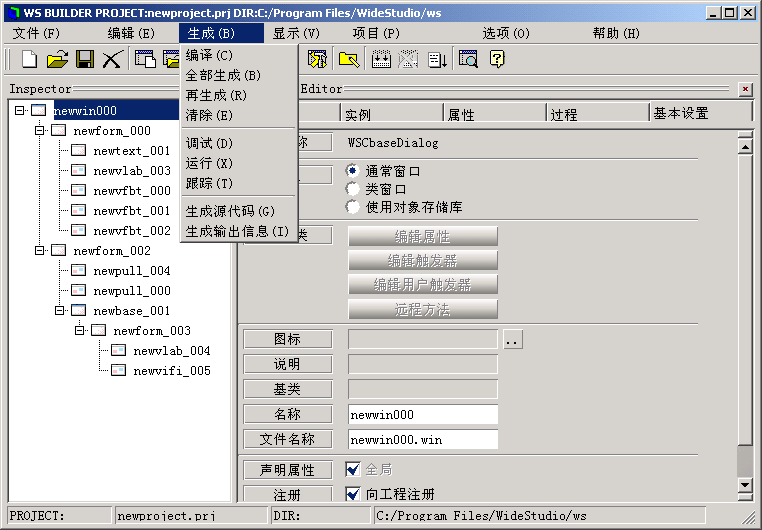Image resolution: width=762 pixels, height=530 pixels.
Task: Click the newwin000.win file name field
Action: (423, 439)
